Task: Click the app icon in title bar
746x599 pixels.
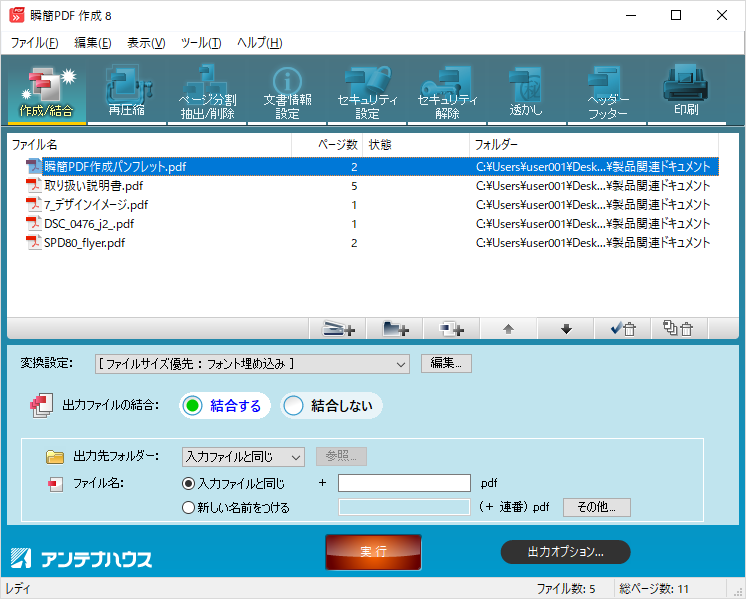Action: coord(17,15)
